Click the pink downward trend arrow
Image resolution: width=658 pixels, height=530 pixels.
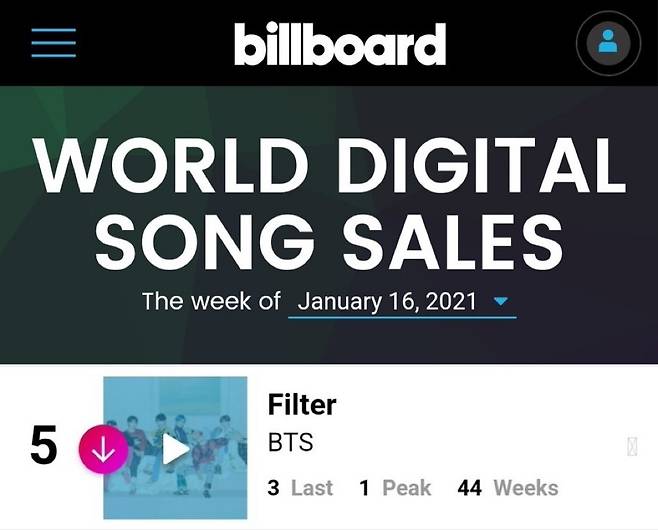click(104, 449)
